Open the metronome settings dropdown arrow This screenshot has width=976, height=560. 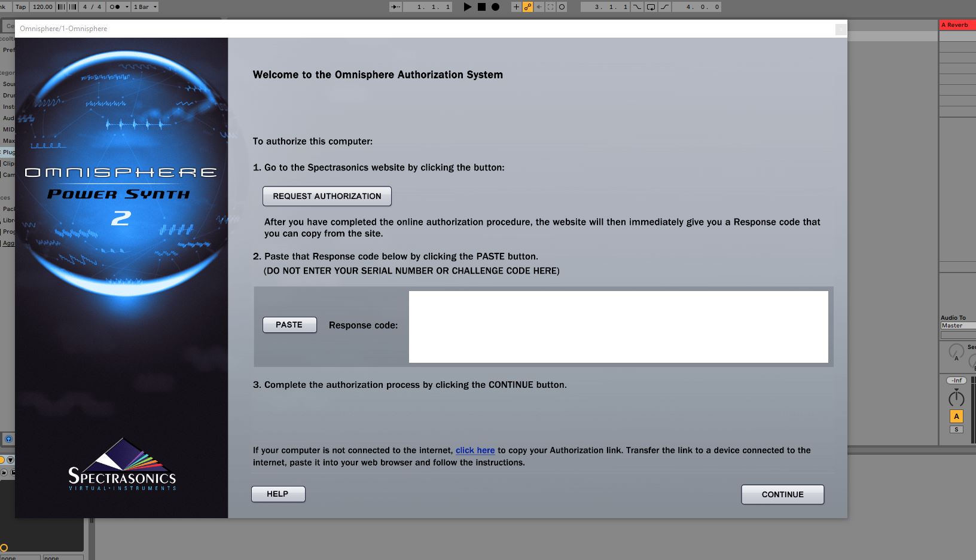(127, 7)
